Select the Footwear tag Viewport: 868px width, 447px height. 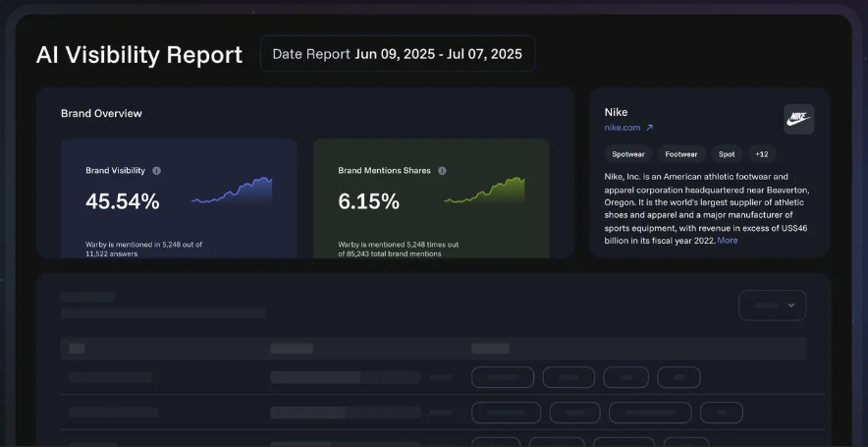click(x=680, y=154)
